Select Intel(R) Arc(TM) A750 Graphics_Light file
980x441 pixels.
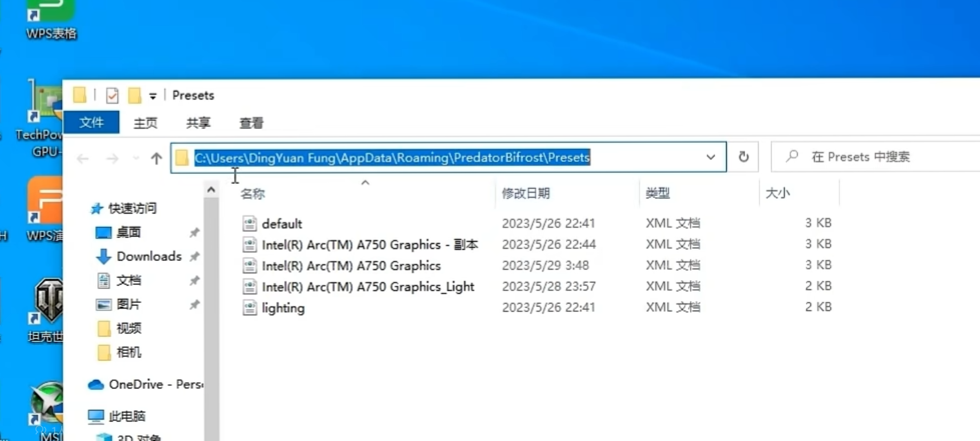click(x=367, y=287)
